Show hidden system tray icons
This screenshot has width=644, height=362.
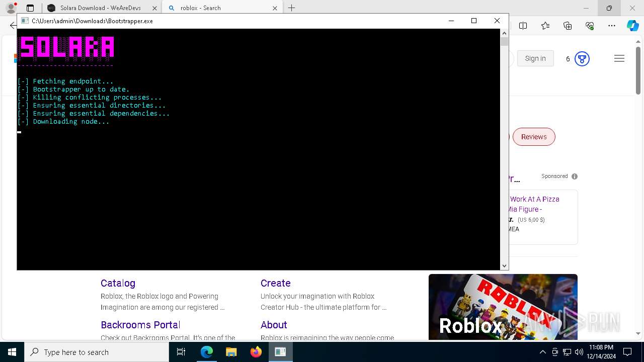(542, 352)
